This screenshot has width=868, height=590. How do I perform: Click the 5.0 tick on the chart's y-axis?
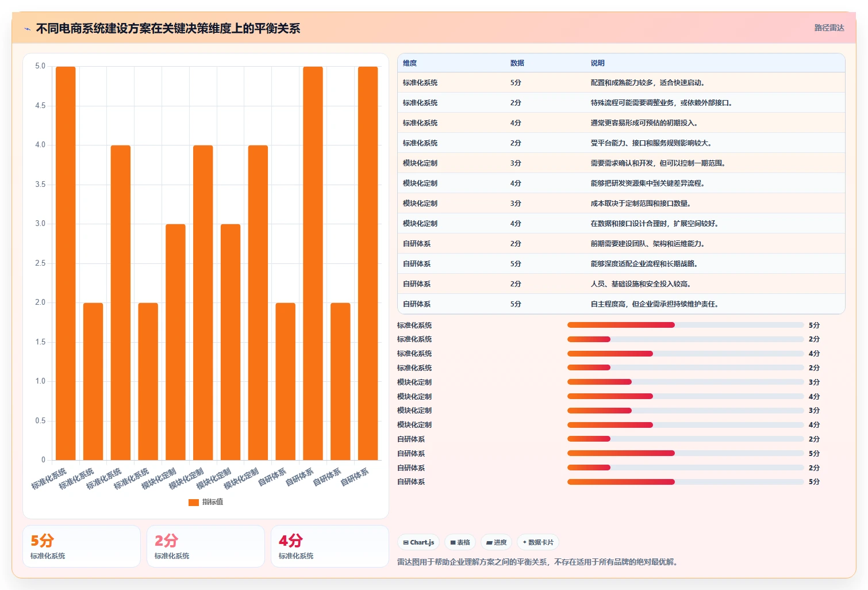(x=40, y=66)
